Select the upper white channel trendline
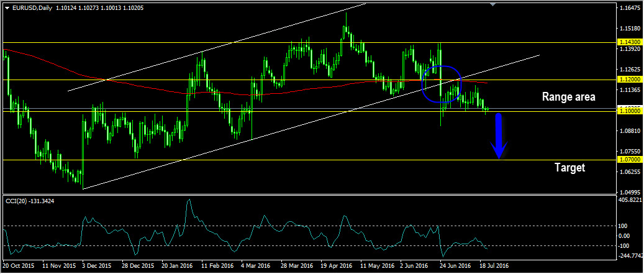This screenshot has height=274, width=644. pos(217,47)
